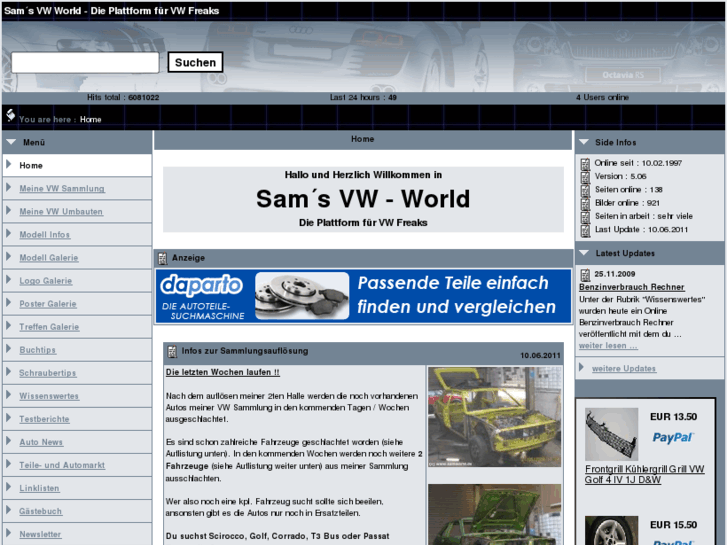Click 'weiter lesen ...' link
This screenshot has width=727, height=545.
[608, 346]
